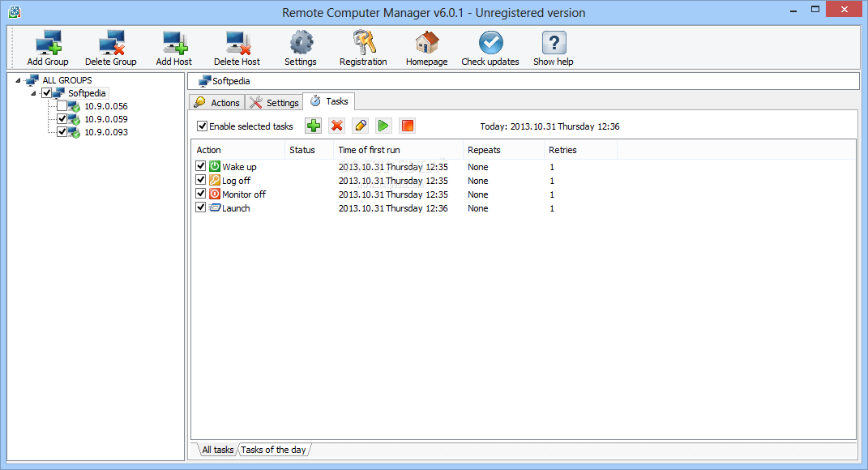Click the ALL GROUPS computers icon

click(32, 80)
